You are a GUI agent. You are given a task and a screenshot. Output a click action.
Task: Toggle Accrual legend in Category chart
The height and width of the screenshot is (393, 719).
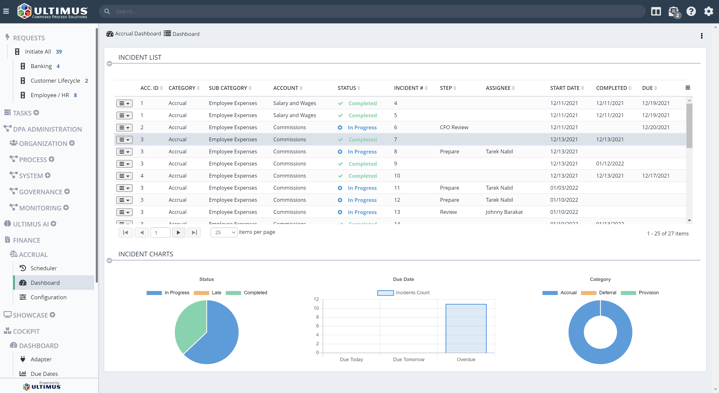pos(559,293)
